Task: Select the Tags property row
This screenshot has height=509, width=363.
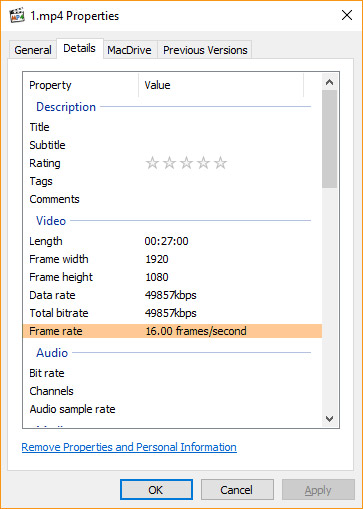Action: 172,181
